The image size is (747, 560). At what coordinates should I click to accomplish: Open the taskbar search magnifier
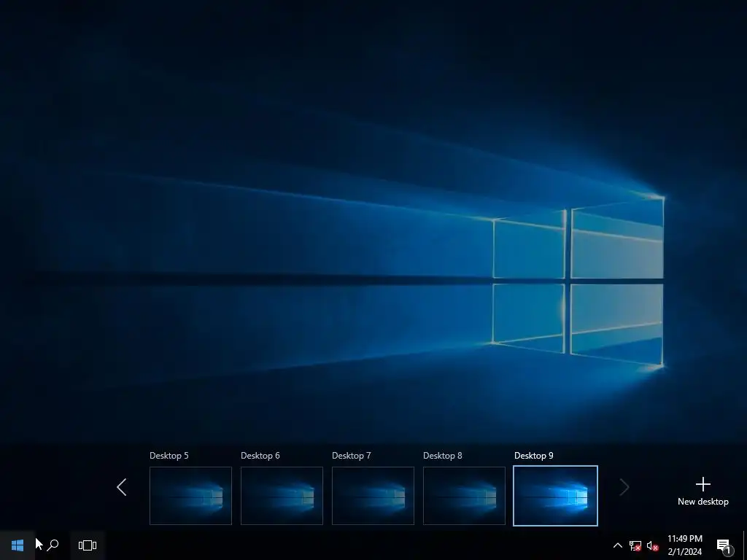pos(53,545)
